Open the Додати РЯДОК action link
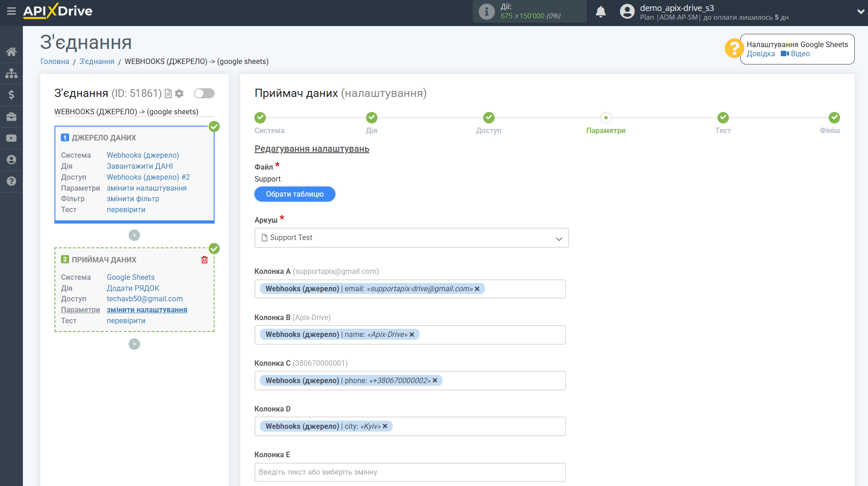 point(133,288)
